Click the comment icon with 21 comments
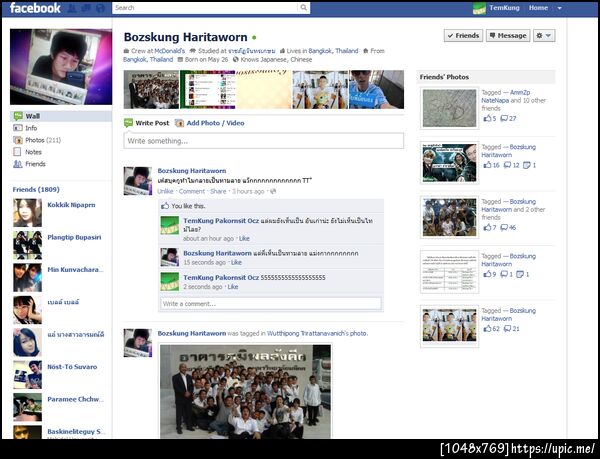Viewport: 600px width, 459px height. coord(508,329)
